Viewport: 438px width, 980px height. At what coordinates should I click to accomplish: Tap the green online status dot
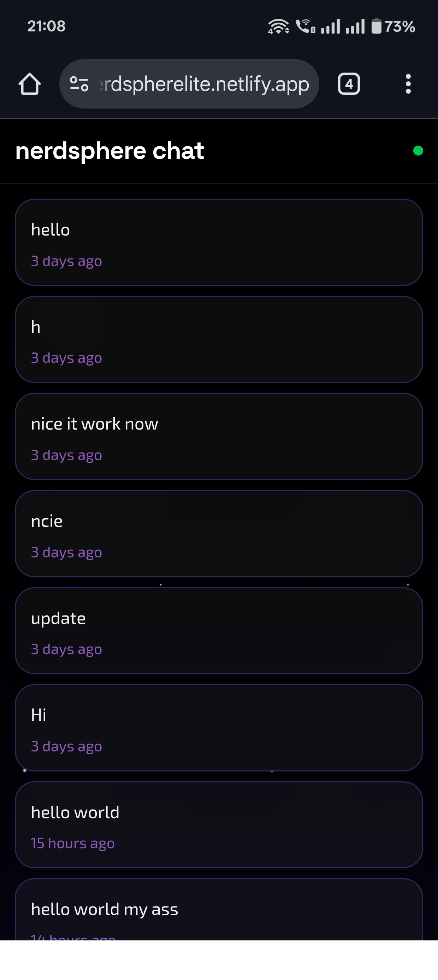pos(418,151)
